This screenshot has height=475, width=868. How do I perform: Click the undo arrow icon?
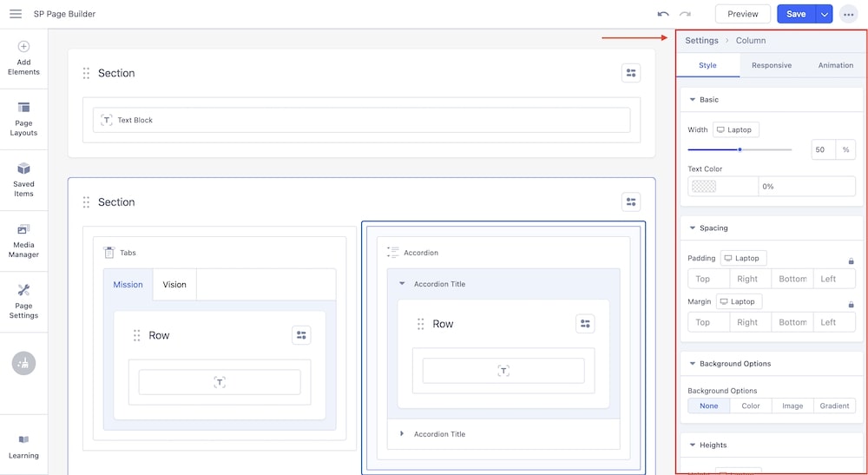(663, 14)
